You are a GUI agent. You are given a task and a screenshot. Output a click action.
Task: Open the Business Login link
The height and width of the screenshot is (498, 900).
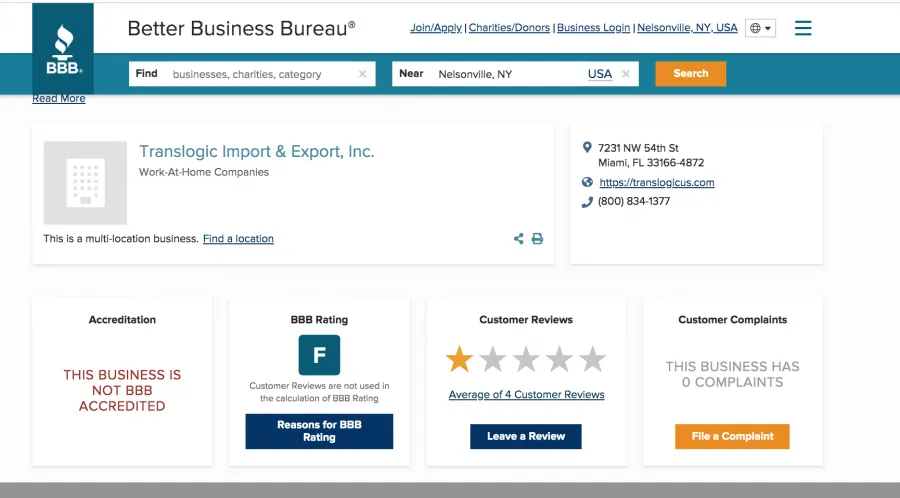tap(593, 28)
